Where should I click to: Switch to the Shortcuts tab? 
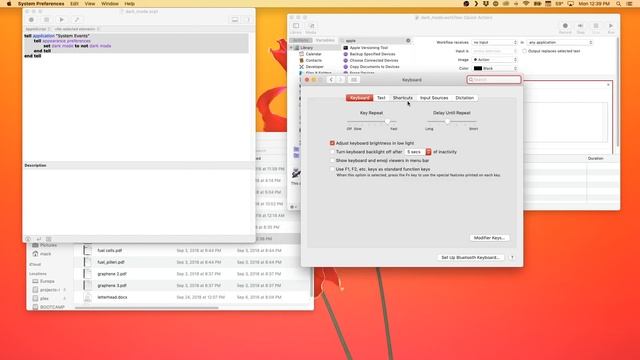[402, 98]
